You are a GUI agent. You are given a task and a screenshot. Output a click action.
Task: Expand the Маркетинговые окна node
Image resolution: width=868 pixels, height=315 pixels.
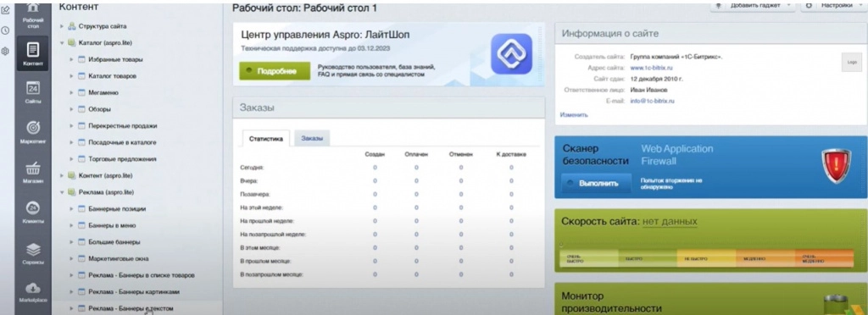coord(72,258)
